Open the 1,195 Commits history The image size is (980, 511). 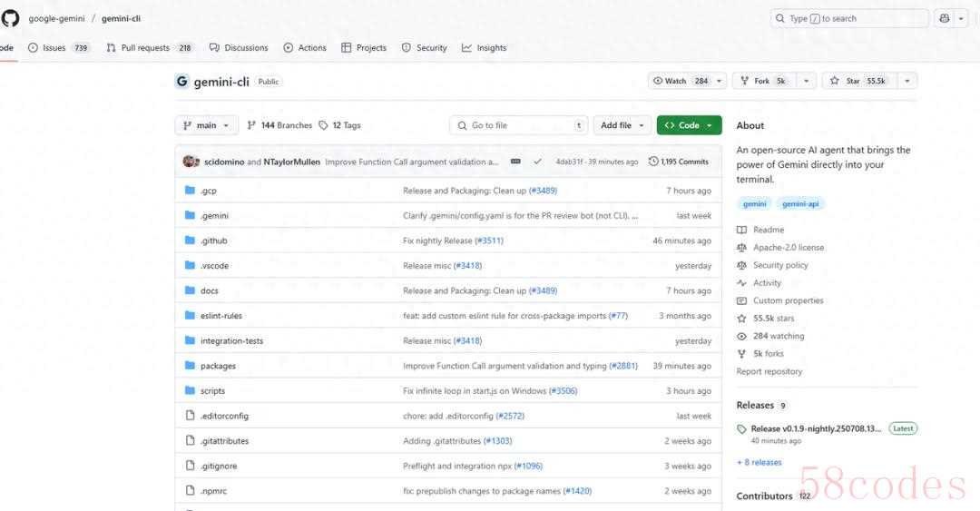coord(679,162)
